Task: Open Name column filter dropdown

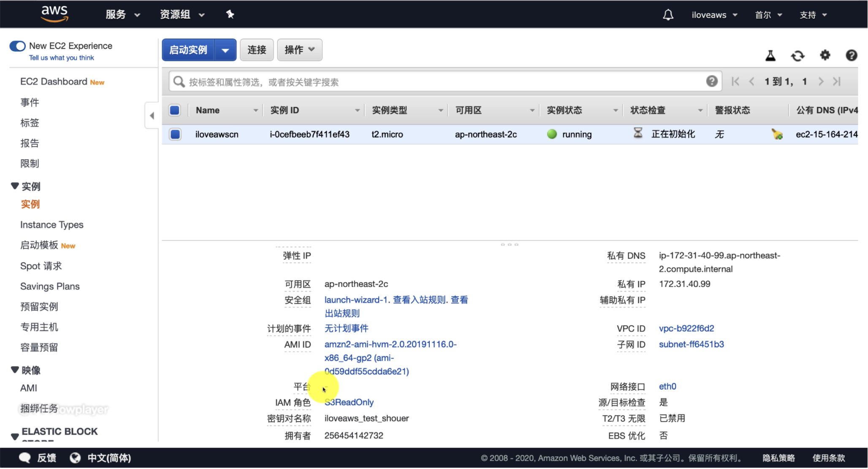Action: click(255, 110)
